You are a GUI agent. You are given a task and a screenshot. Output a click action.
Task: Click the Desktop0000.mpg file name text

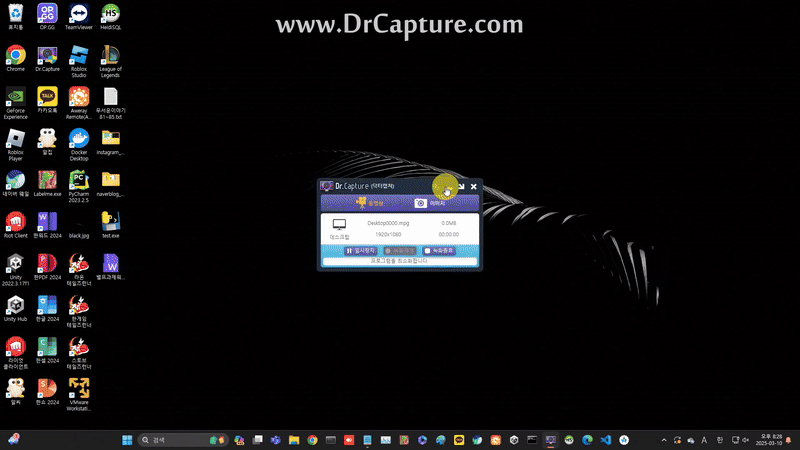click(x=388, y=223)
